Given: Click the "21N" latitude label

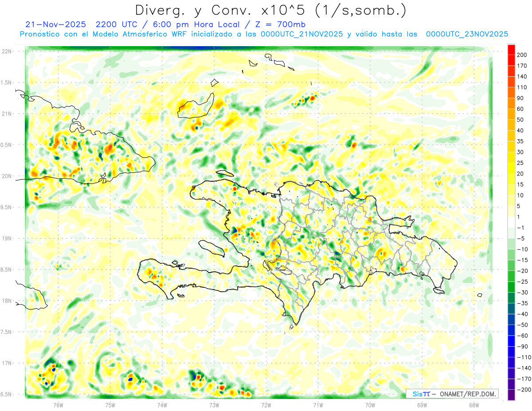Looking at the screenshot, I should pos(7,114).
